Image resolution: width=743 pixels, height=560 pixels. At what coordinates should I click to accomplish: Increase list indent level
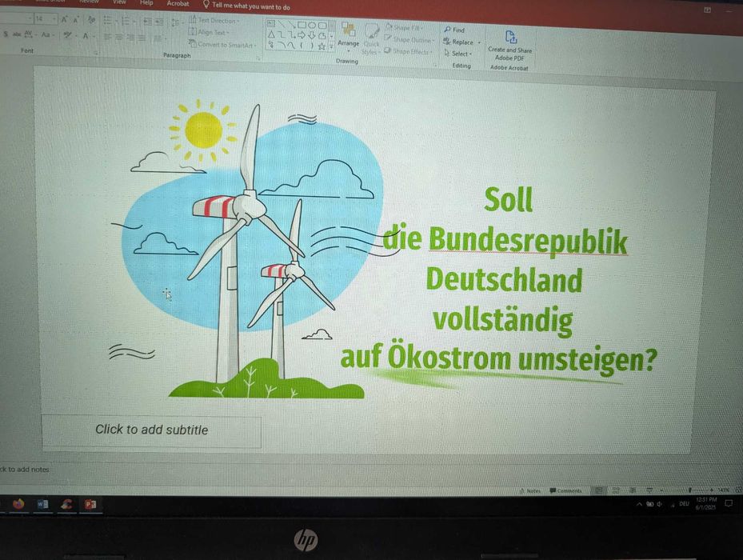point(159,22)
